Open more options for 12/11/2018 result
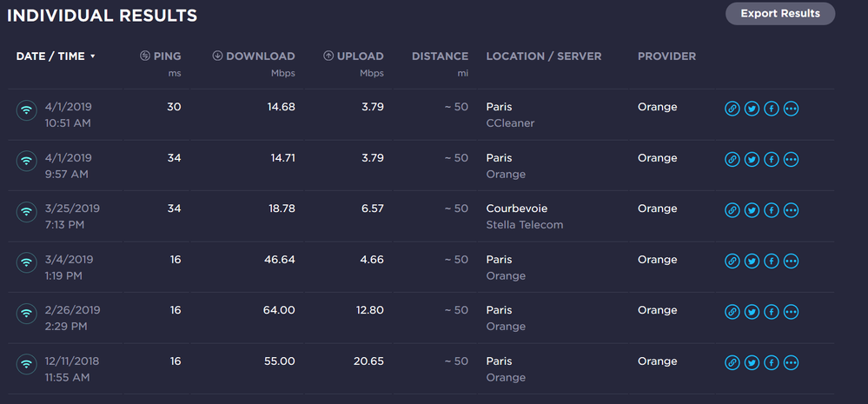 (791, 363)
